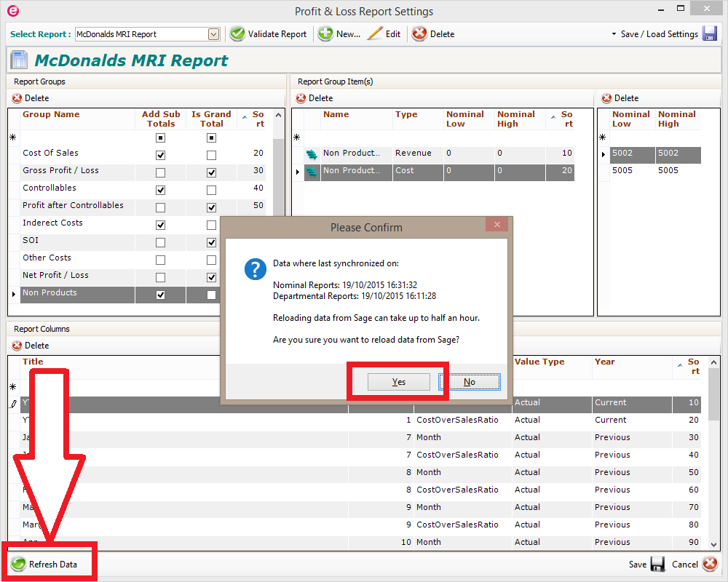
Task: Click Yes to reload data from Sage
Action: click(x=399, y=382)
